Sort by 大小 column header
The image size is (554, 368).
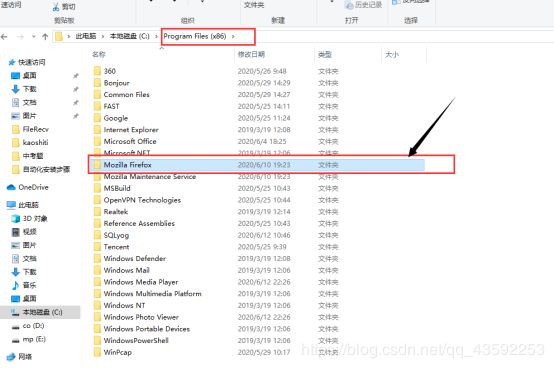coord(392,54)
